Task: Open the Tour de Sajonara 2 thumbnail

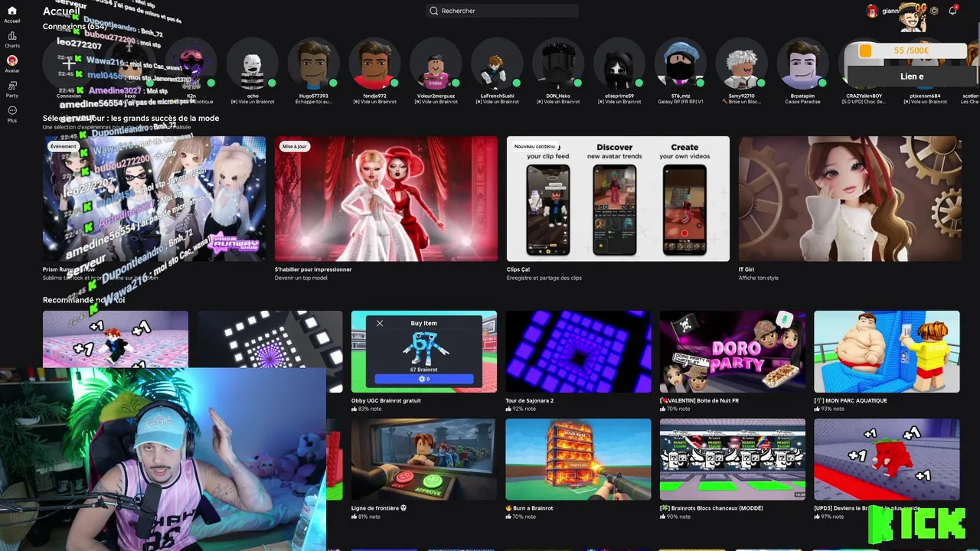Action: [x=578, y=351]
